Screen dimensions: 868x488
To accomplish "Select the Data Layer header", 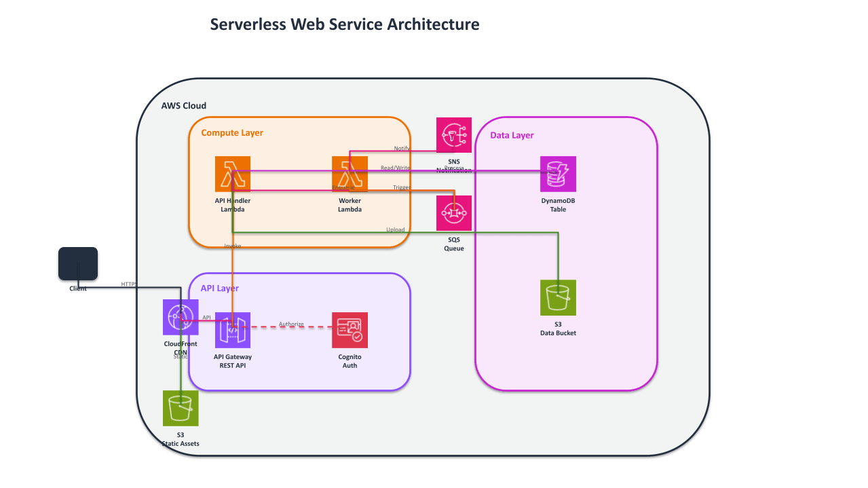I will tap(511, 135).
